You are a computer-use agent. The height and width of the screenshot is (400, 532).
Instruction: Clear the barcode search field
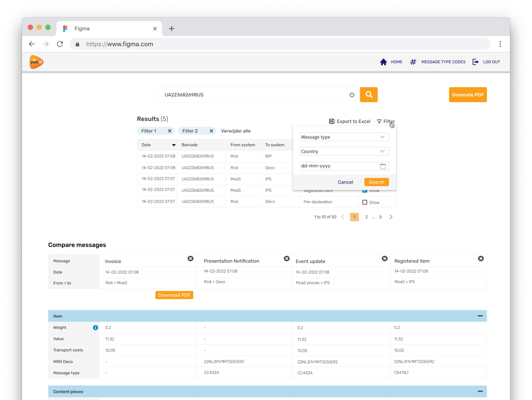tap(352, 95)
